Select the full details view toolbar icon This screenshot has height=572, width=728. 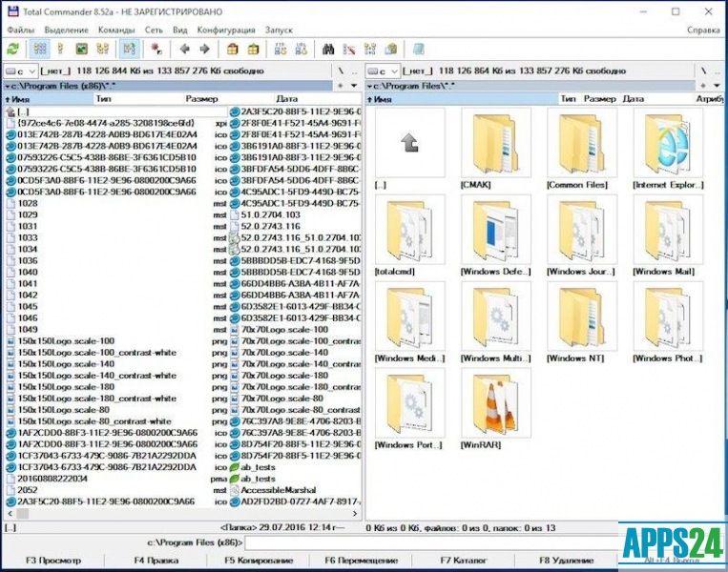[x=60, y=50]
